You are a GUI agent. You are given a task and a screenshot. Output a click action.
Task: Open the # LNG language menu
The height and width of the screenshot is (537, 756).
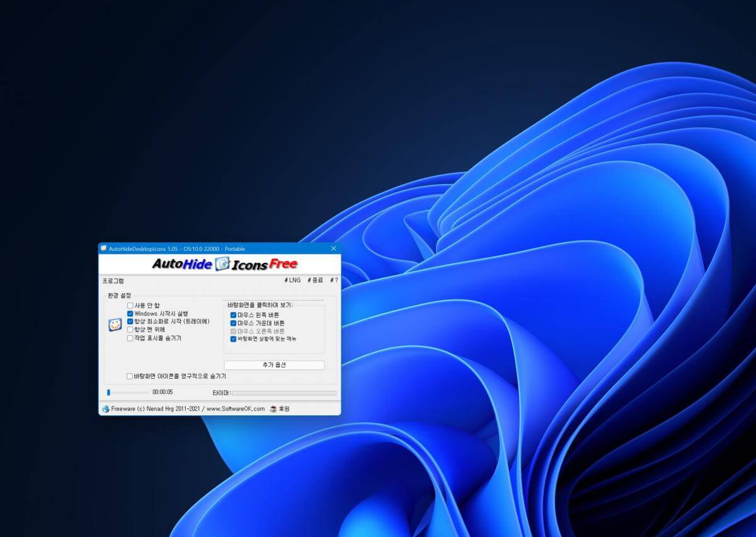(x=292, y=280)
